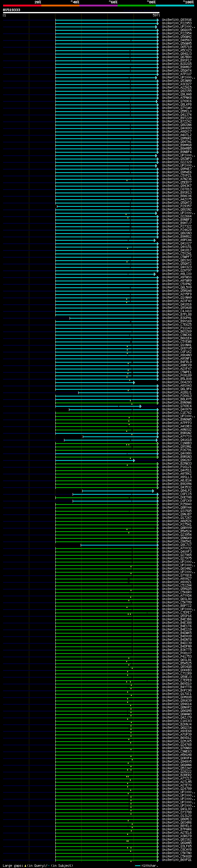Click the UniRef100_C5K6Q9 label
The image size is (197, 868).
176,856
